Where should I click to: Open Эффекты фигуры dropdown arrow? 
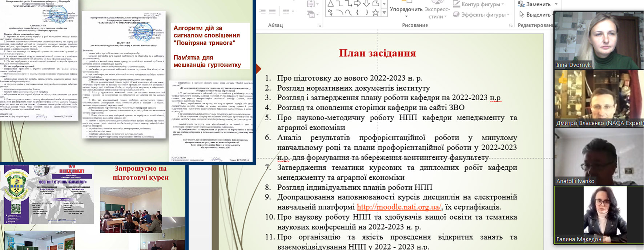tap(508, 15)
